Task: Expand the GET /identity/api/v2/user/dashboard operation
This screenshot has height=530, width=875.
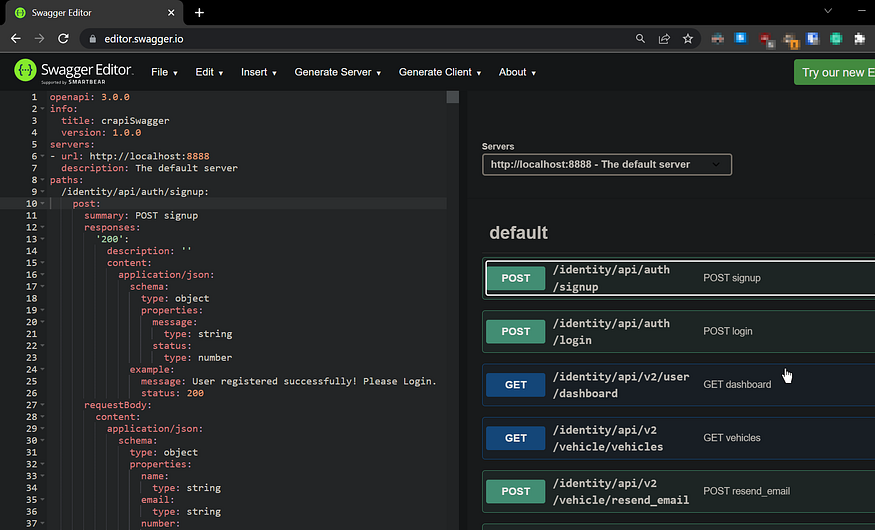Action: pos(679,385)
